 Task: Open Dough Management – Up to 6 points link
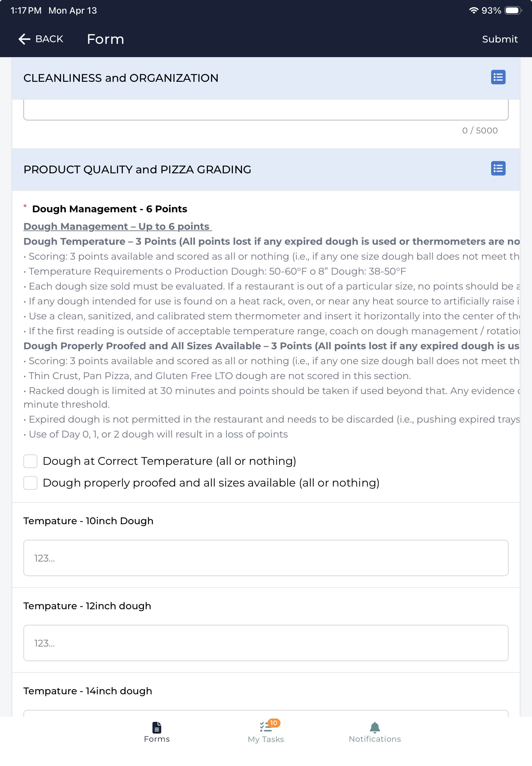(117, 226)
